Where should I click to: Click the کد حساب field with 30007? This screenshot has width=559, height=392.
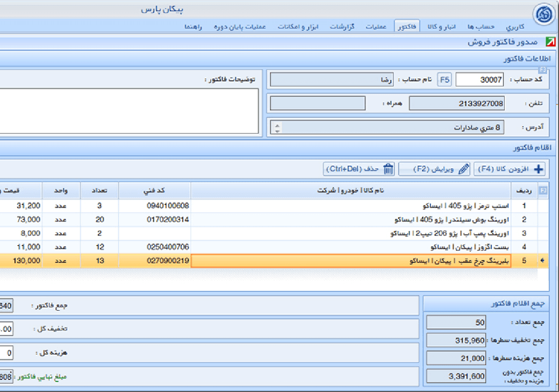(479, 80)
